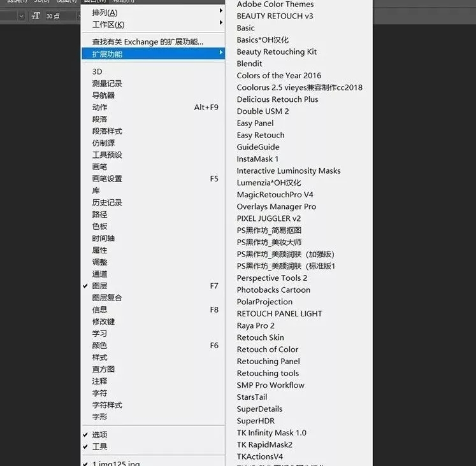Open the 通道 panel

pyautogui.click(x=154, y=274)
